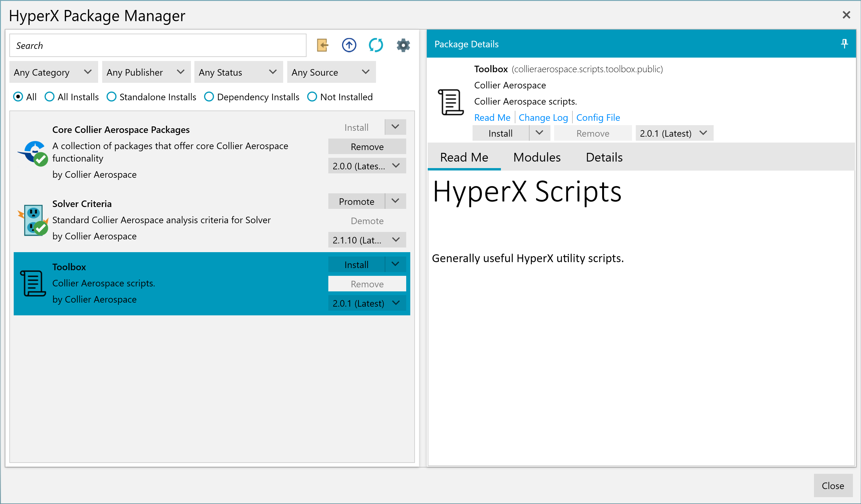Click Install for Core Collier Aerospace Packages

(x=356, y=127)
